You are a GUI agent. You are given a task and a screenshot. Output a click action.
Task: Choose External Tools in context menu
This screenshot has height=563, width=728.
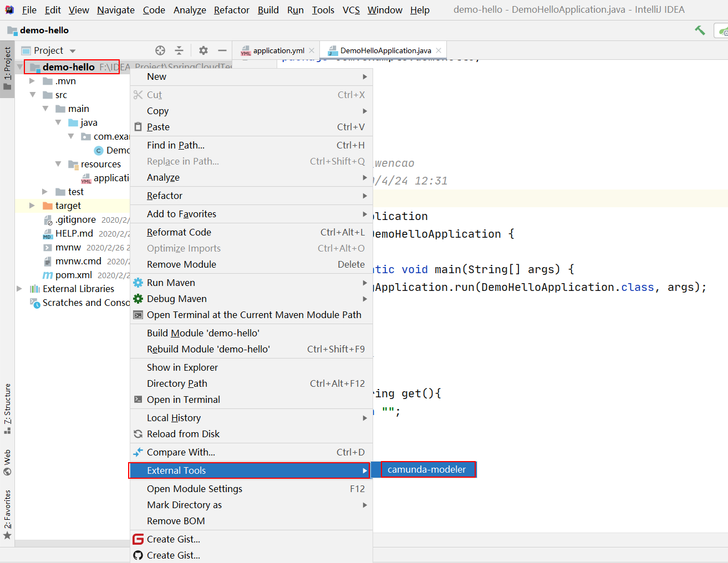(251, 470)
